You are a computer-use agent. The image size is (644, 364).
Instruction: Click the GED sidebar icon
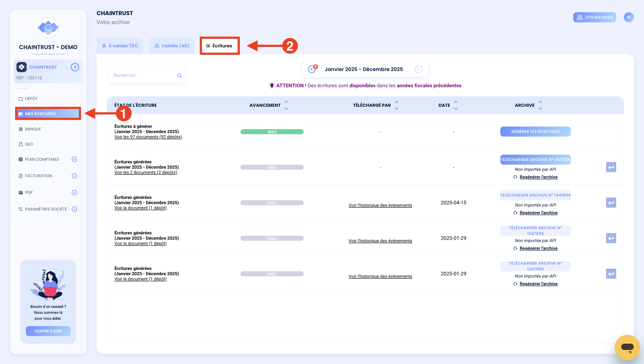click(21, 144)
